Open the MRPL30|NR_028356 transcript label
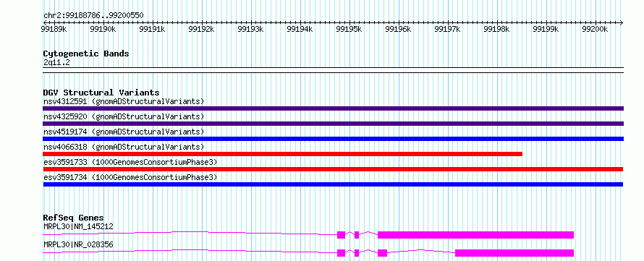The height and width of the screenshot is (261, 644). point(78,245)
